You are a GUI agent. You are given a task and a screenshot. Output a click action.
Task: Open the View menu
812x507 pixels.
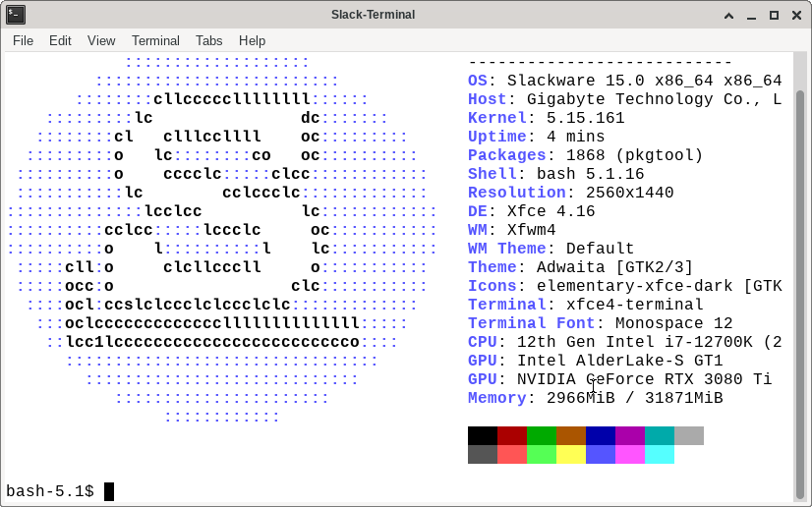[x=101, y=40]
